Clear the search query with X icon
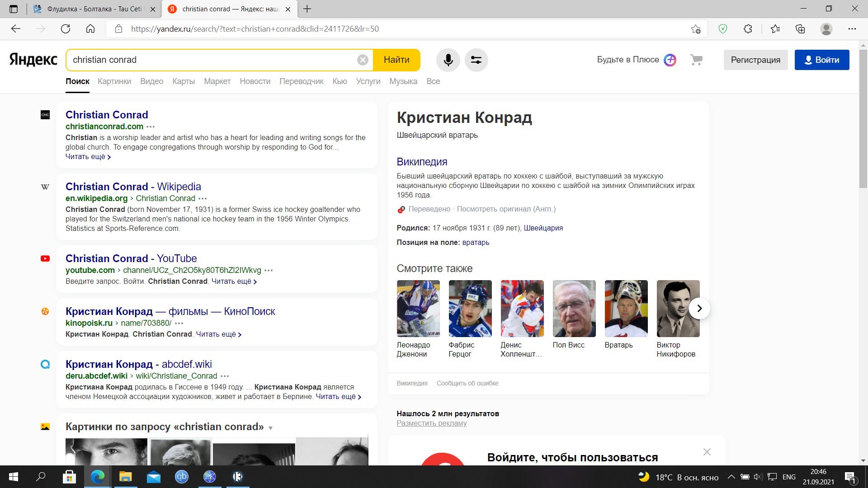The image size is (868, 488). [x=363, y=60]
